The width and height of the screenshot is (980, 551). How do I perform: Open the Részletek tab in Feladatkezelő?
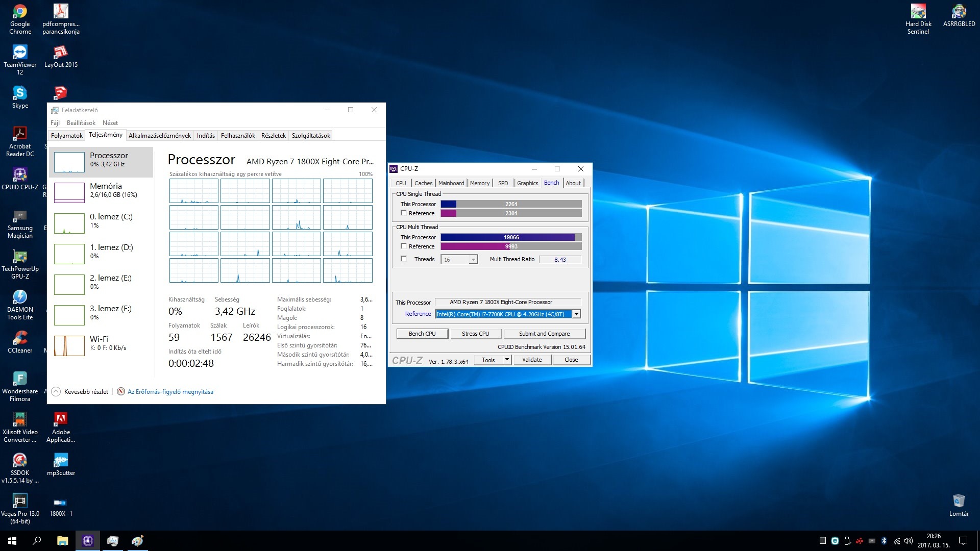(x=273, y=136)
